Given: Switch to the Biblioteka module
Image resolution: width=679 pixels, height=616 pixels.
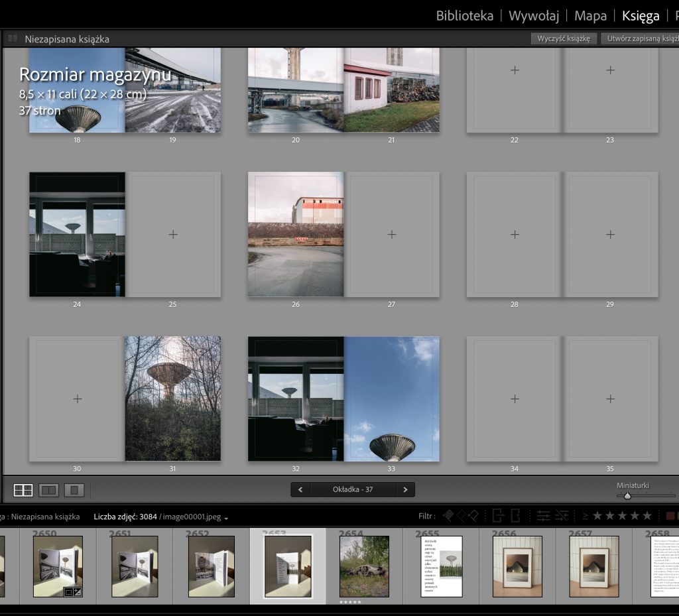Looking at the screenshot, I should click(464, 16).
